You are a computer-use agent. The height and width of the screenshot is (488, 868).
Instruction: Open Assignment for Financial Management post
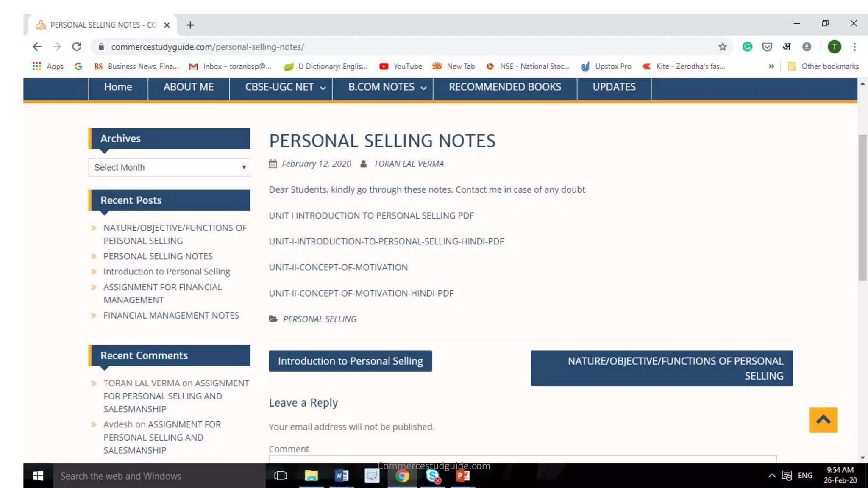(x=163, y=293)
